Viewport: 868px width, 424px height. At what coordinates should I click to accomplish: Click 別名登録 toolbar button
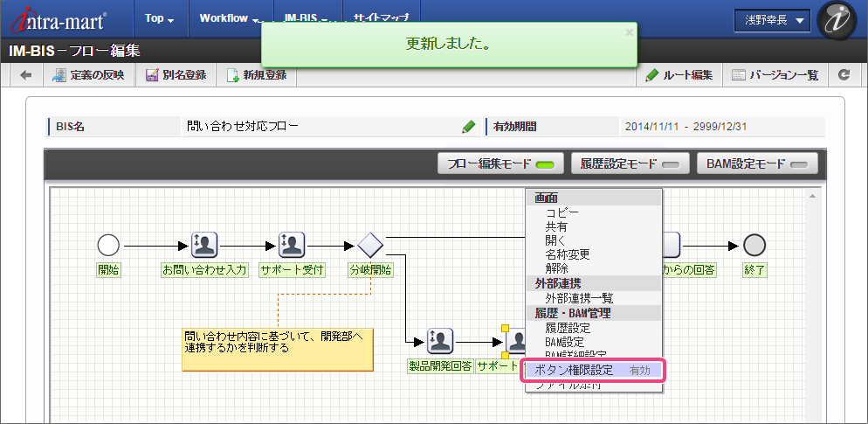click(x=176, y=75)
